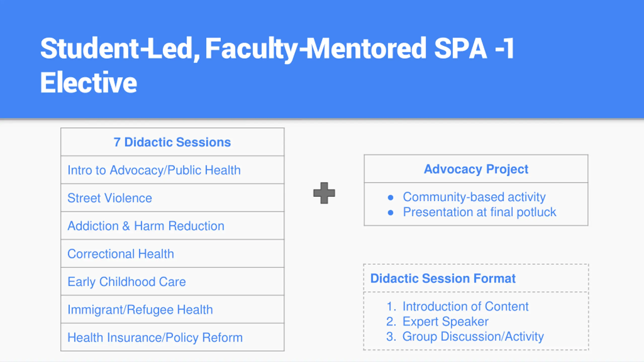Screen dimensions: 644x362
Task: Click the bullet dot before 'Community-based activity'
Action: coord(390,198)
